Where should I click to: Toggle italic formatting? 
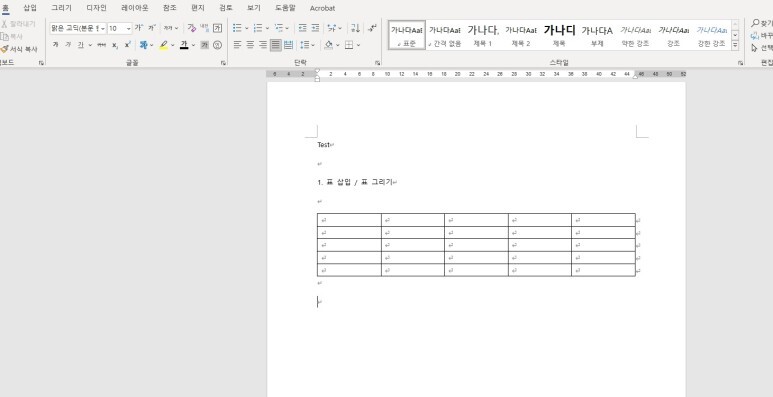click(68, 45)
